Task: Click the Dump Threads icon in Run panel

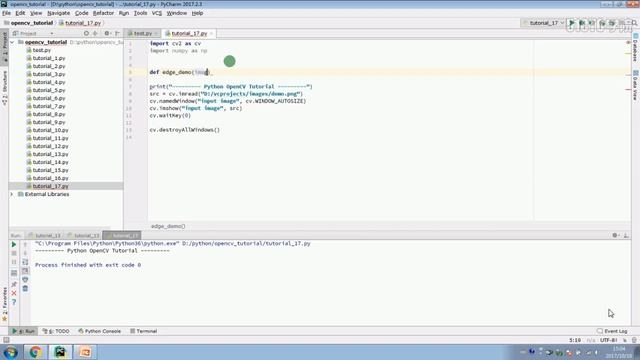Action: [x=14, y=273]
